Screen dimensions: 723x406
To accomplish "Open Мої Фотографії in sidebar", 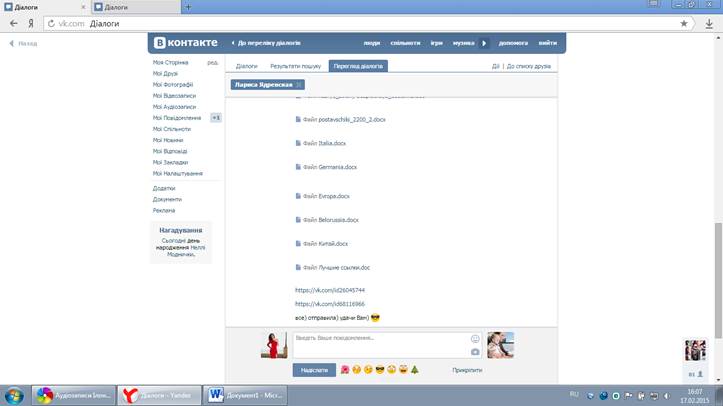I will (173, 84).
